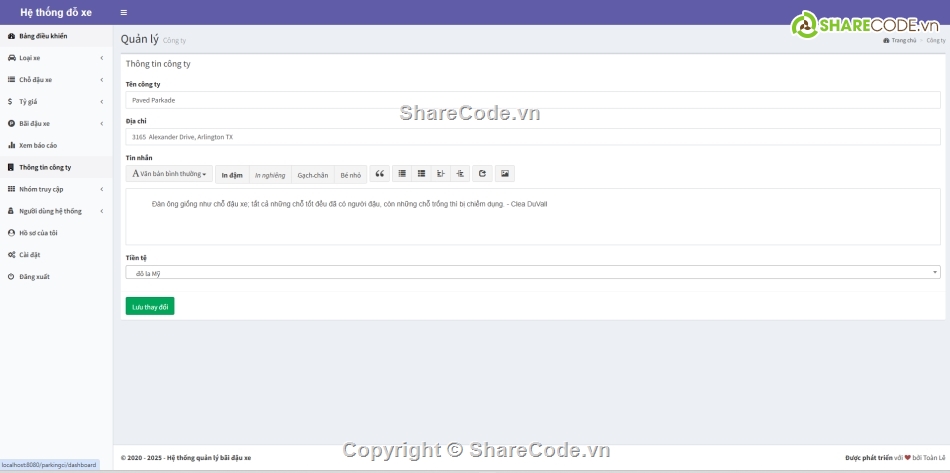Click the Hệ thống đỗ xe logo title
Viewport: 950px width, 473px height.
click(x=56, y=12)
